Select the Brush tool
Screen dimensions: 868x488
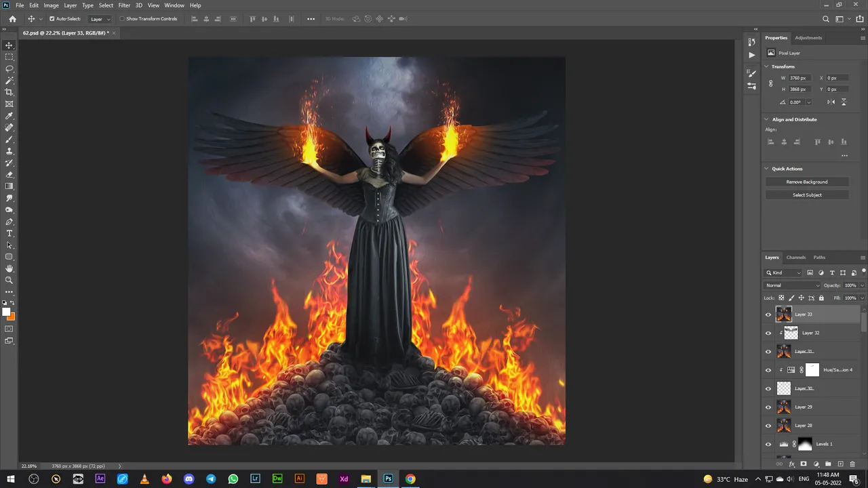coord(9,139)
